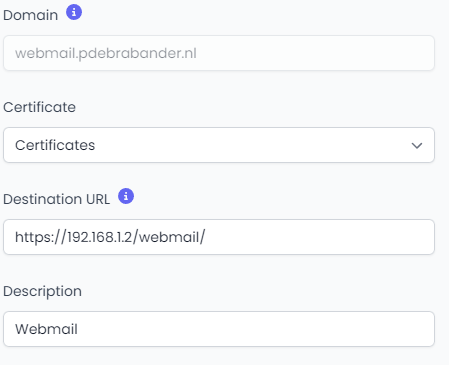Viewport: 449px width, 365px height.
Task: Set cursor after the trailing slash in the URL
Action: pos(206,237)
